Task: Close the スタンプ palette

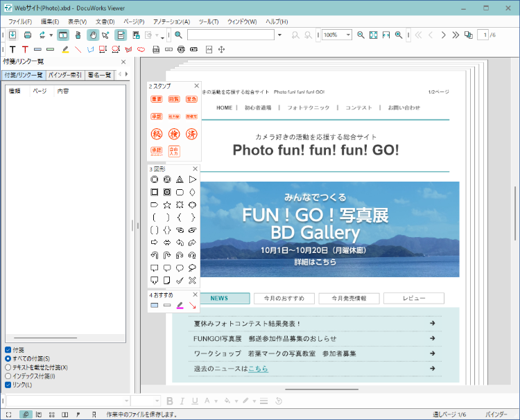Action: (196, 86)
